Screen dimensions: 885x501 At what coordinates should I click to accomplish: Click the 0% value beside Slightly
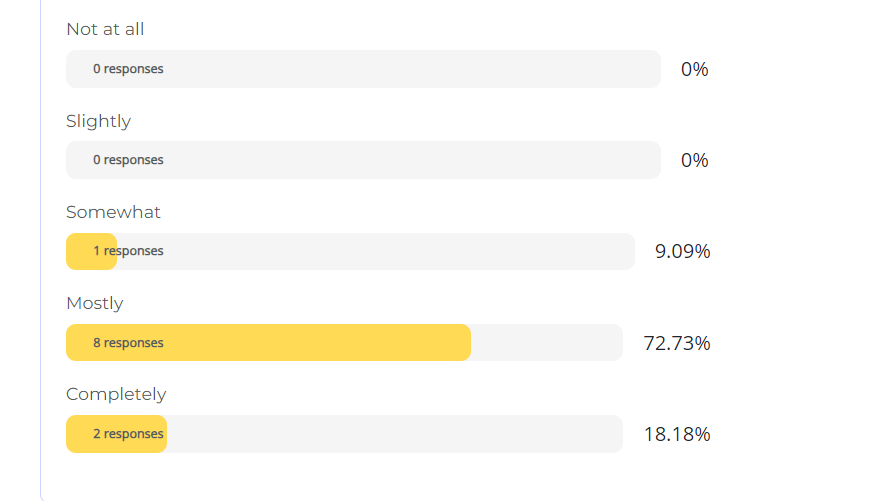pyautogui.click(x=694, y=160)
